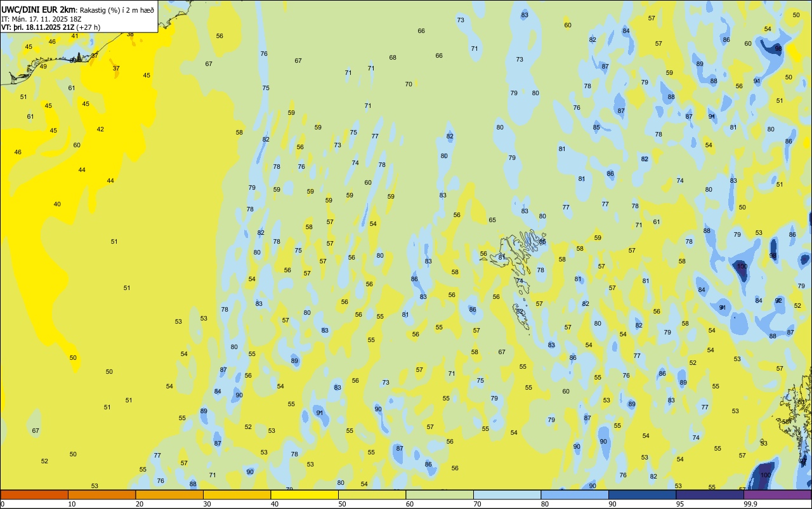
Task: Select the 70–80 light blue legend swatch
Action: pos(507,494)
